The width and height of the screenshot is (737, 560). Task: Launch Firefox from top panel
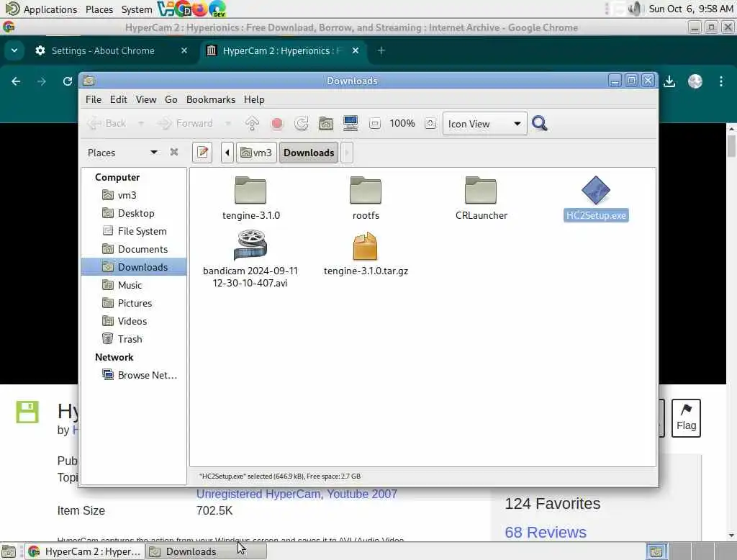tap(199, 9)
